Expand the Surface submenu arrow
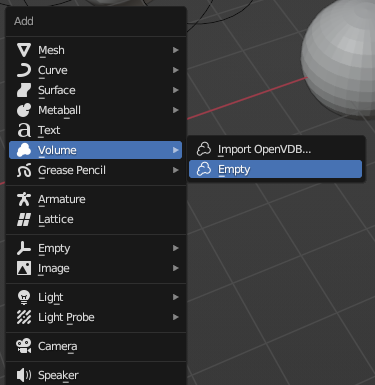 pyautogui.click(x=176, y=90)
